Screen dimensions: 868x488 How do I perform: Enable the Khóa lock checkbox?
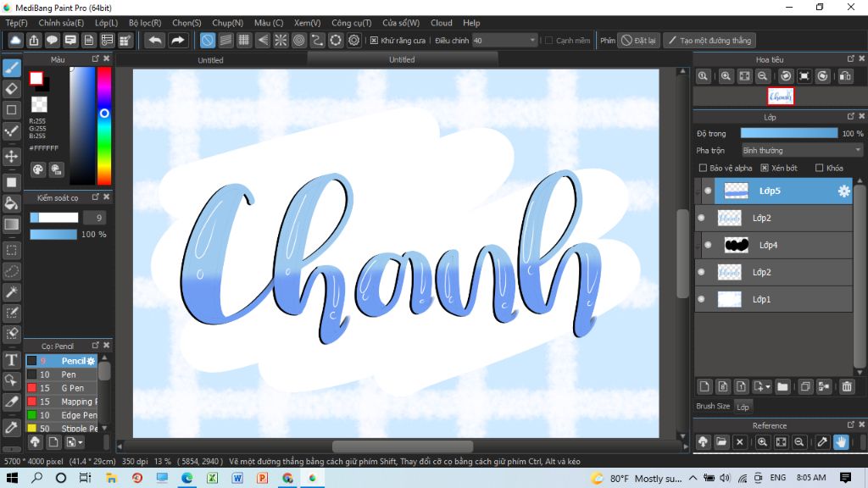(820, 168)
